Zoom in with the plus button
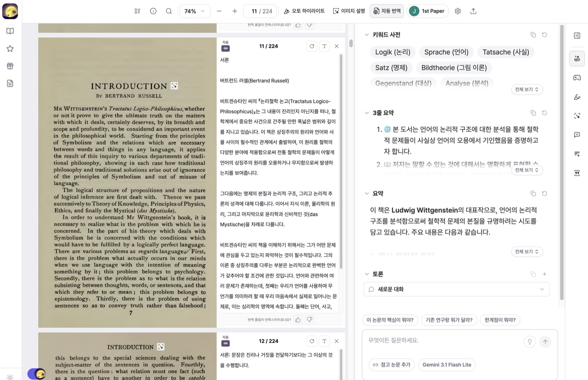The image size is (588, 380). click(235, 11)
